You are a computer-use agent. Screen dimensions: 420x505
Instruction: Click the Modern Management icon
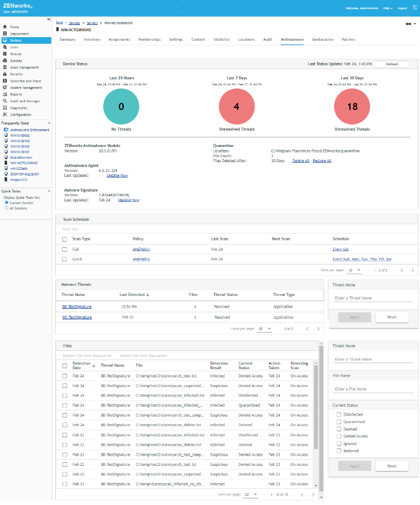[x=5, y=87]
